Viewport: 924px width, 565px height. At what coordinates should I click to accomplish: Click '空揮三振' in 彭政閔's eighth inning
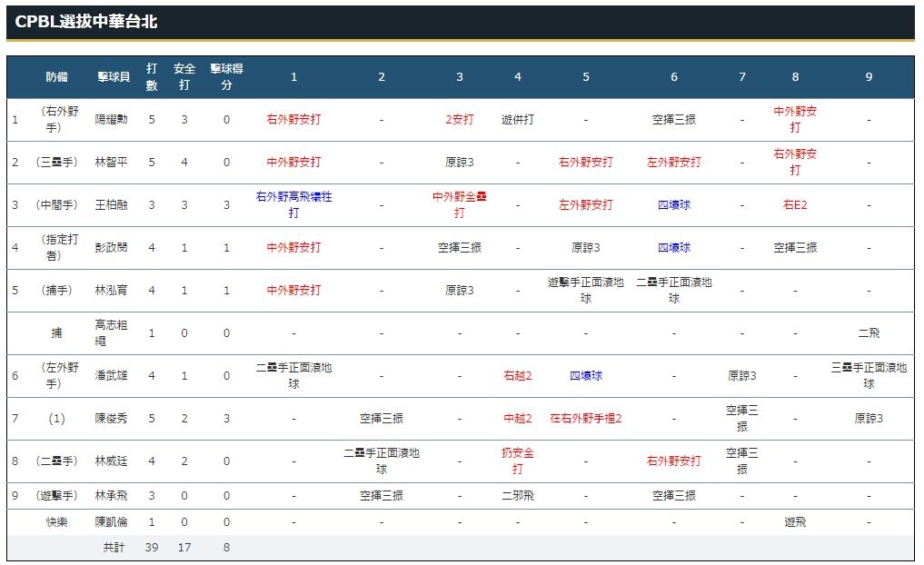coord(795,247)
